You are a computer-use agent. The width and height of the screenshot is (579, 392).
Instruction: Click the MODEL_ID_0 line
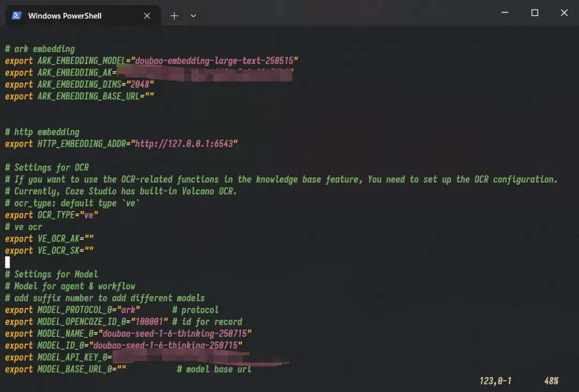(x=124, y=345)
